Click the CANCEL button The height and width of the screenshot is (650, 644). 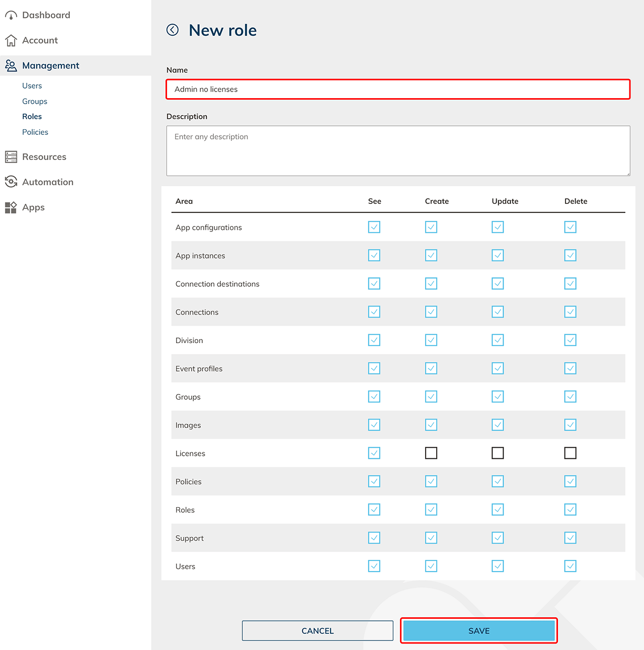[x=317, y=631]
